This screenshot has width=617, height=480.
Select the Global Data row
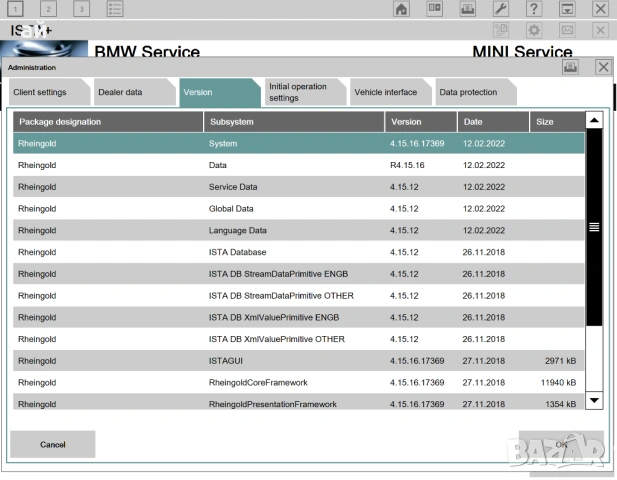299,209
